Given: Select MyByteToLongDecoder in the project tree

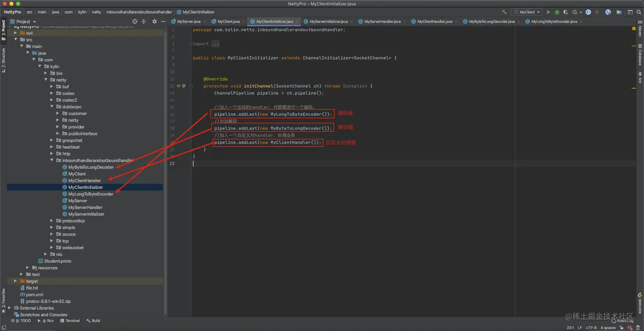Looking at the screenshot, I should pyautogui.click(x=91, y=167).
